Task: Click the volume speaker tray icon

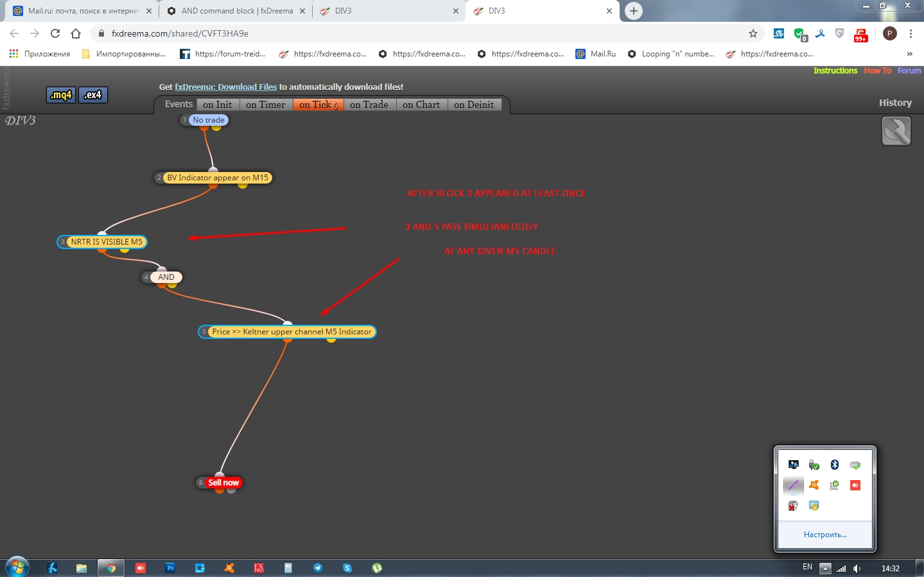Action: point(857,568)
